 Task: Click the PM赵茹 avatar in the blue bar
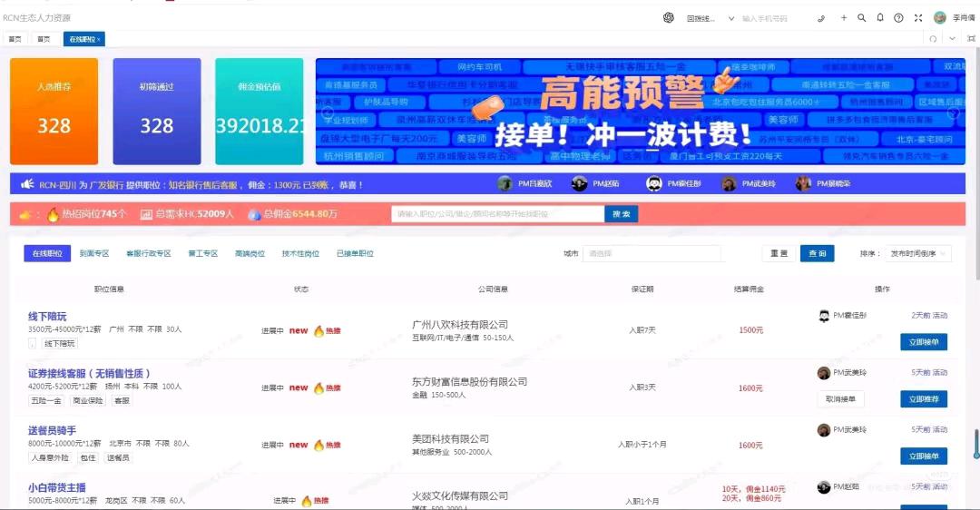(579, 183)
